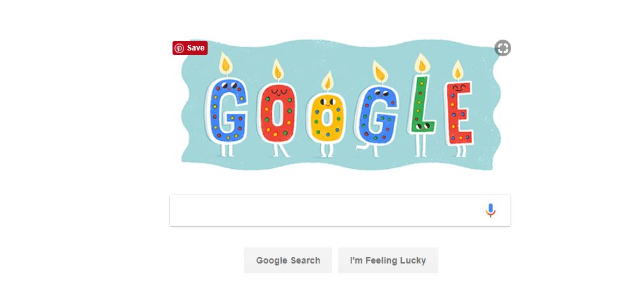Open Pinterest visual search icon on doodle

[x=503, y=48]
